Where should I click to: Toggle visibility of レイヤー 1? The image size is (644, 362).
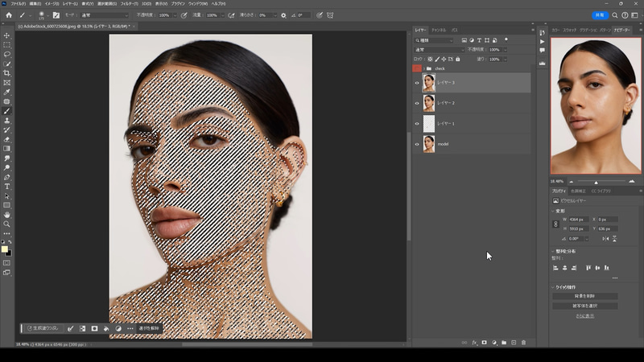pyautogui.click(x=417, y=123)
